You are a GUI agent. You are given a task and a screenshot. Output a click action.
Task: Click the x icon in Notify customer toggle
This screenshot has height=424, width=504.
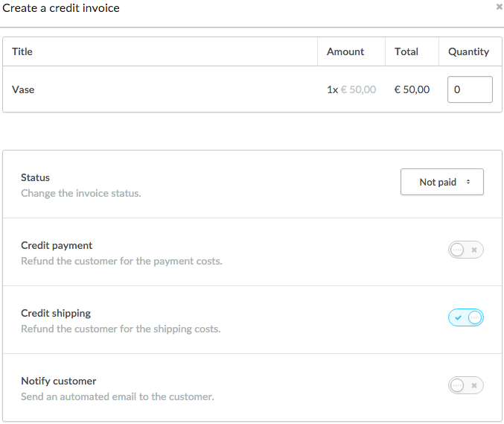pos(474,385)
